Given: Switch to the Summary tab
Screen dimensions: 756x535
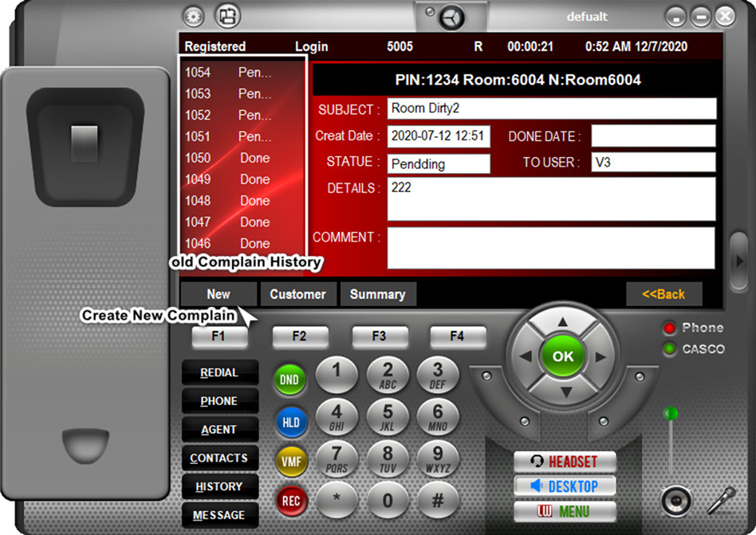Looking at the screenshot, I should click(377, 294).
